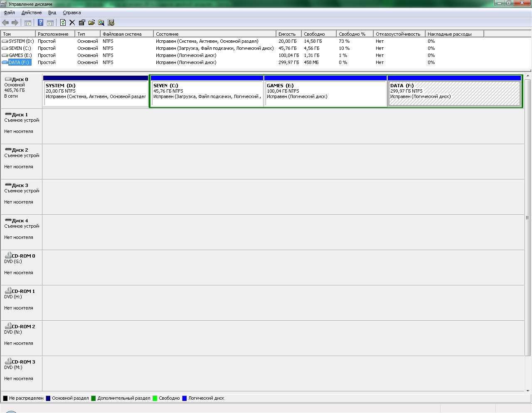532x413 pixels.
Task: Click the 1,31 ГБ free space cell
Action: click(312, 55)
